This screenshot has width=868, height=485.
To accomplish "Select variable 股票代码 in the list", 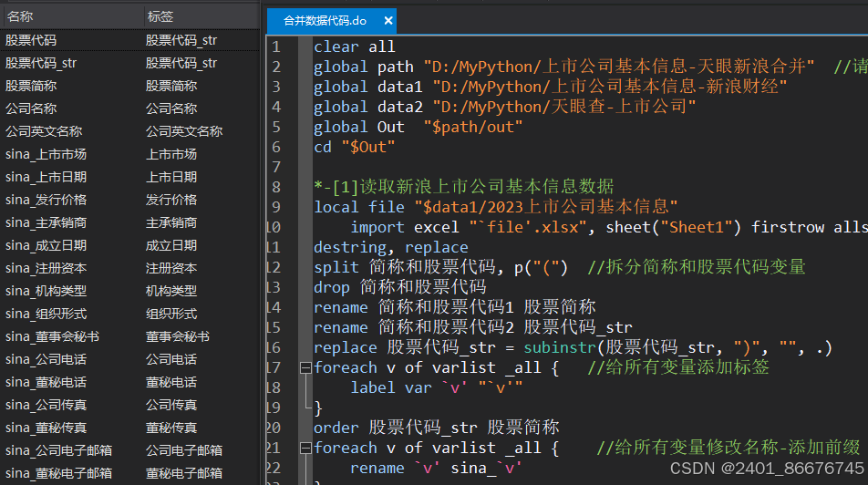I will [x=31, y=40].
